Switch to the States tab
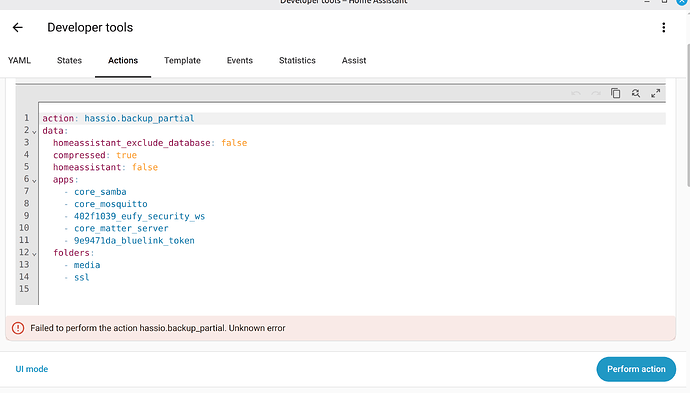Viewport: 690px width, 393px height. tap(70, 61)
